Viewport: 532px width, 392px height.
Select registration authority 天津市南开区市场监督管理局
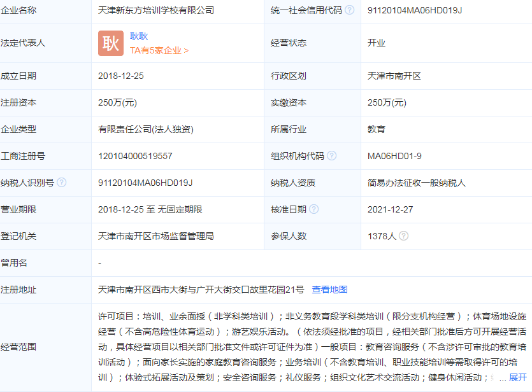(x=155, y=237)
